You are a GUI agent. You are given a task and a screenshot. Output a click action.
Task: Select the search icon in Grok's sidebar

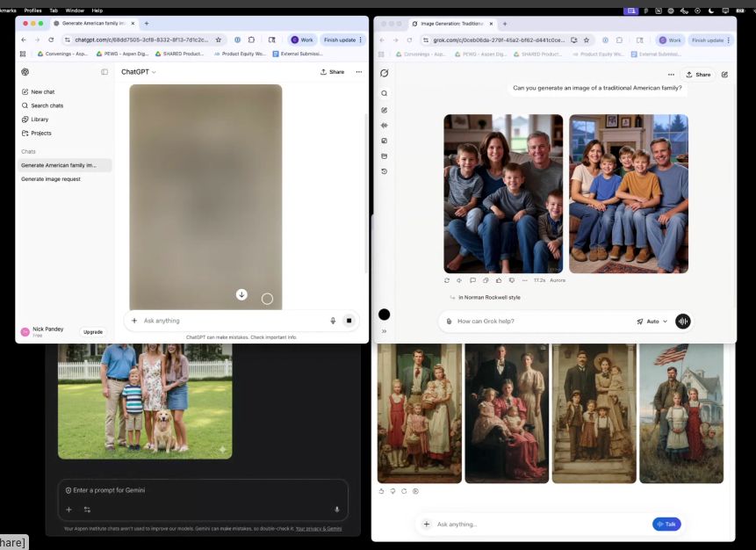coord(385,91)
